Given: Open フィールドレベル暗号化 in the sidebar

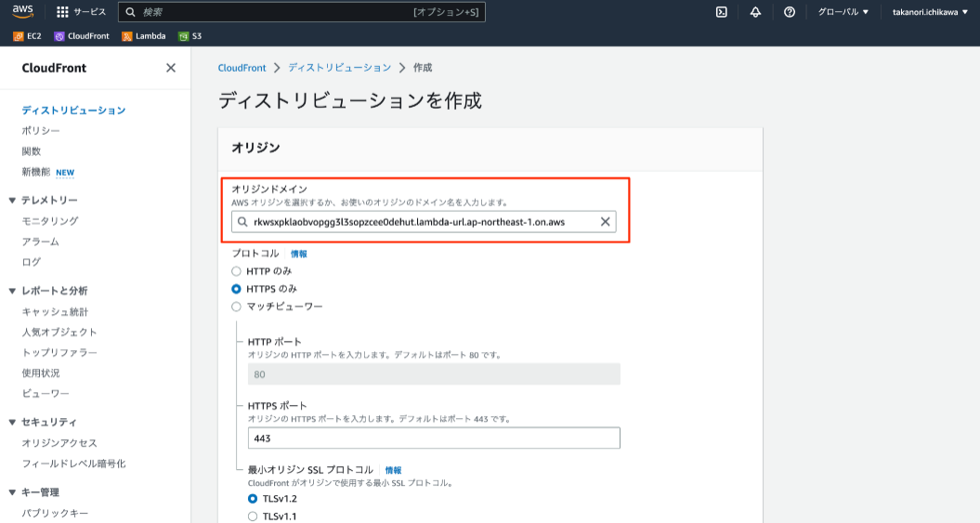Looking at the screenshot, I should pos(73,464).
